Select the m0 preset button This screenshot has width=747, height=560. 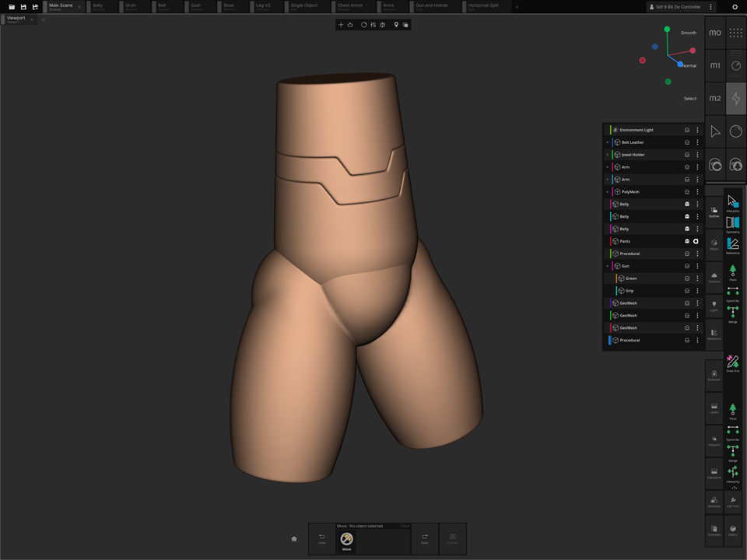(x=715, y=33)
